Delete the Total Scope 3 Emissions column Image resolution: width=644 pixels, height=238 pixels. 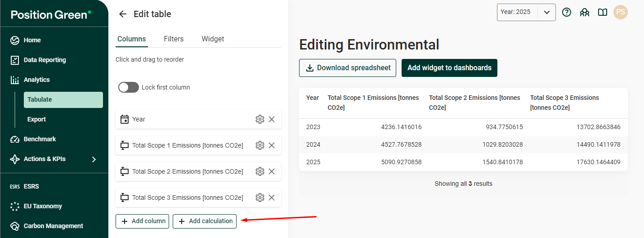click(x=272, y=198)
